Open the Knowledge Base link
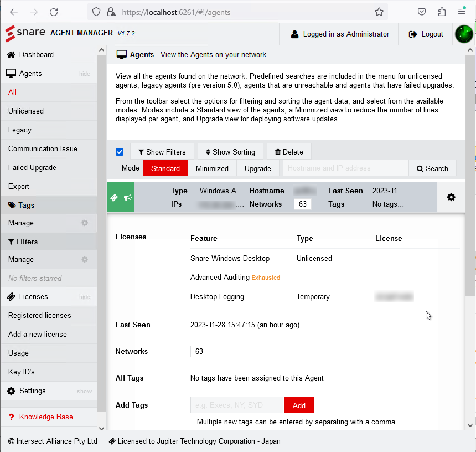Image resolution: width=476 pixels, height=452 pixels. [x=46, y=417]
